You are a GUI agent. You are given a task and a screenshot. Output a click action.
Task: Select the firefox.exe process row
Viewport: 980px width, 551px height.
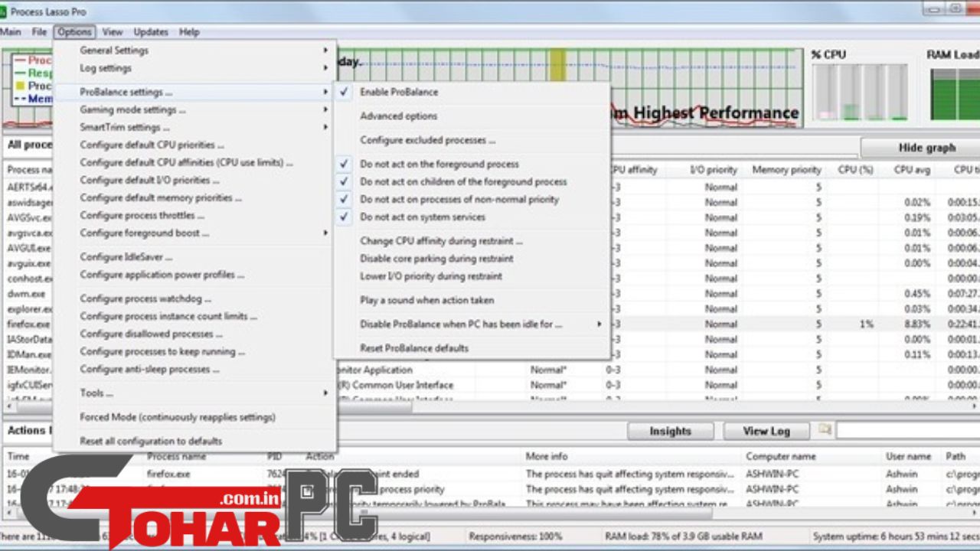(31, 324)
